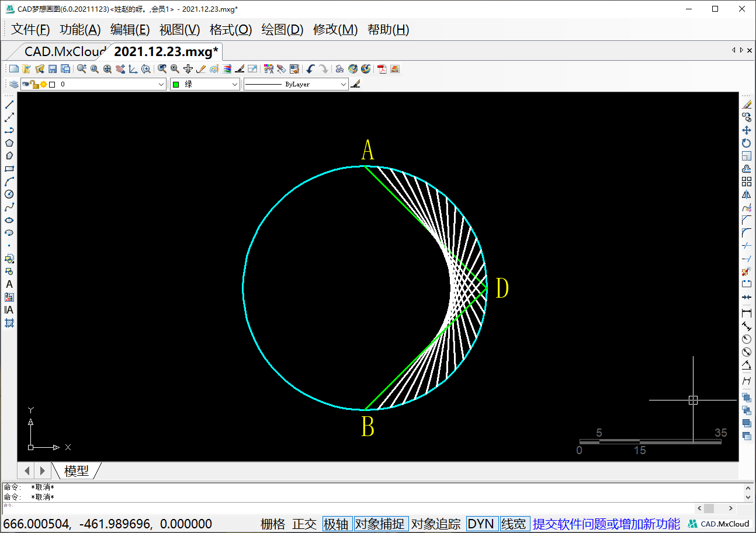This screenshot has width=756, height=533.
Task: Open the 视图(V) menu
Action: [x=180, y=30]
